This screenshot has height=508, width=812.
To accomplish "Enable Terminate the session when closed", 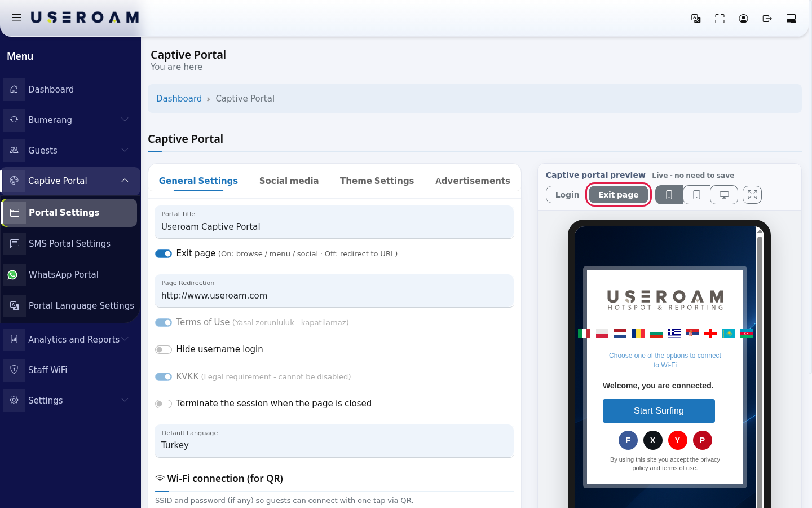I will tap(164, 404).
